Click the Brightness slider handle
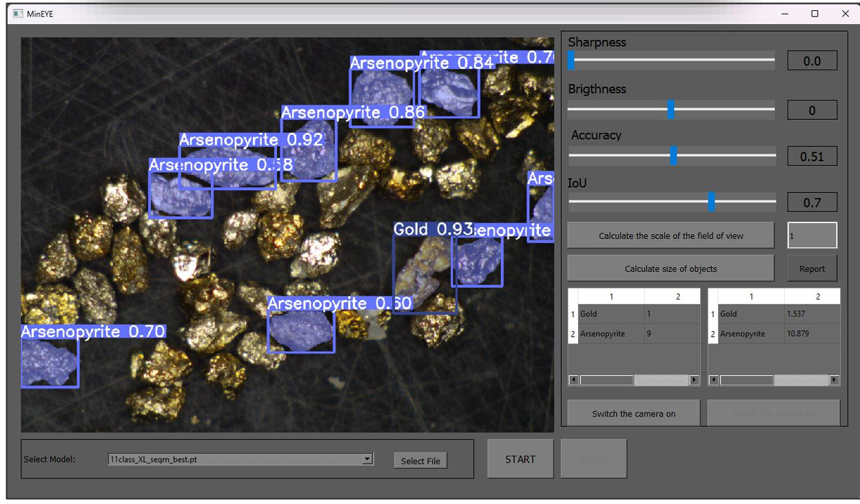860x504 pixels. tap(670, 109)
